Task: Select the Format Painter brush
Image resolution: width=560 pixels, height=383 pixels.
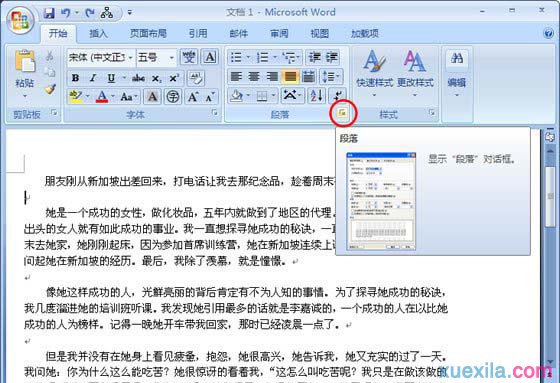Action: (50, 89)
